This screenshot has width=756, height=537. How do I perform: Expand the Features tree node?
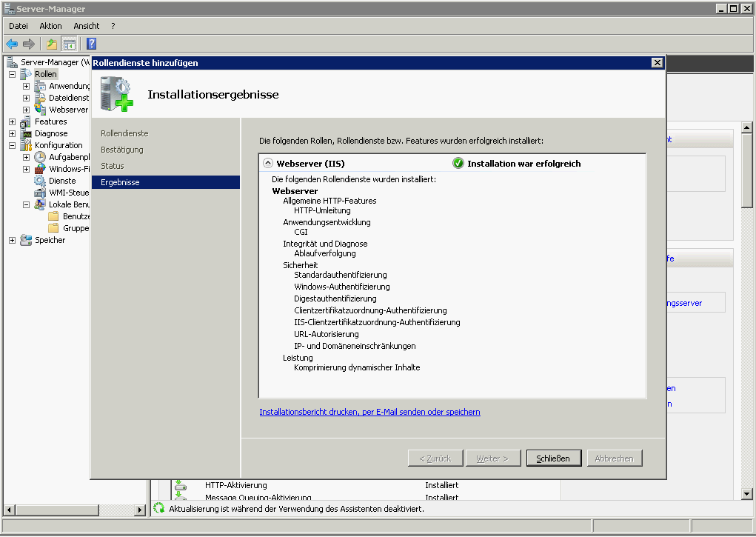(x=12, y=121)
